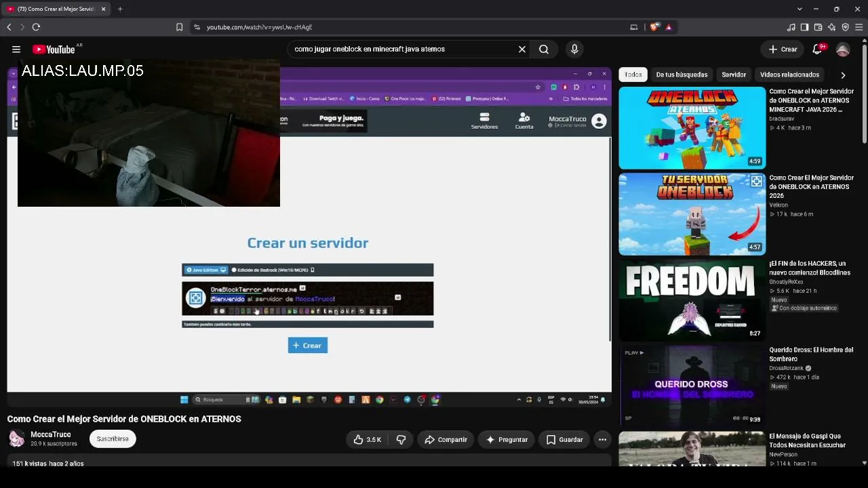Screen dimensions: 868x488
Task: Open MoccaTruco channel avatar
Action: [x=16, y=439]
